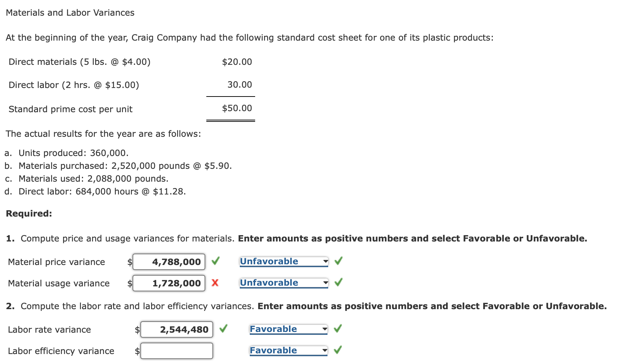Viewport: 630px width, 364px height.
Task: Click the checkmark next to the Favorable labor rate selection
Action: pyautogui.click(x=339, y=329)
